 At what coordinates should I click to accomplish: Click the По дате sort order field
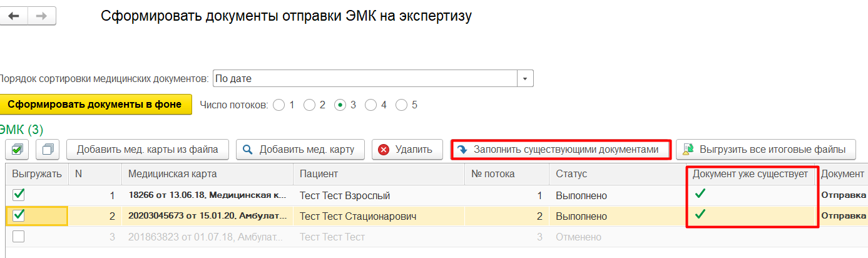pos(364,79)
